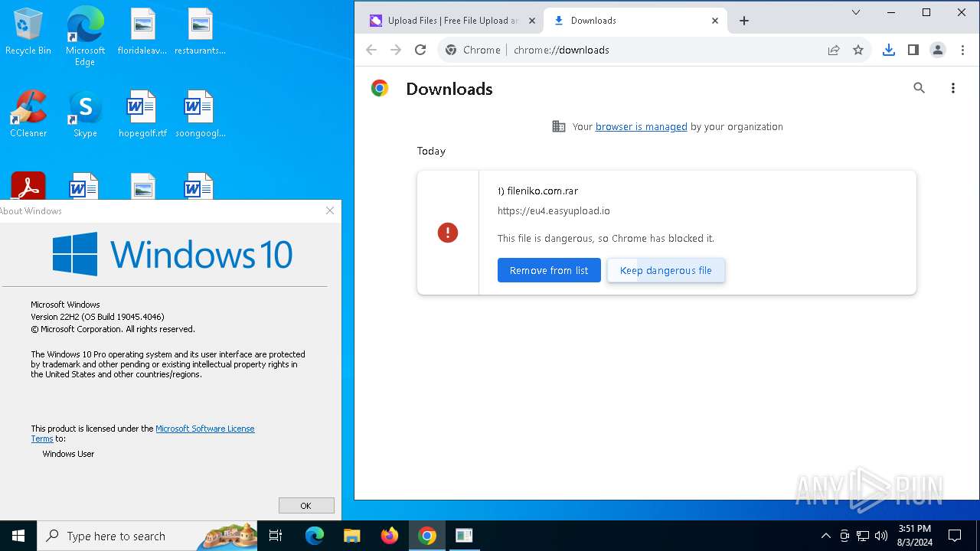
Task: Show hidden system tray icons
Action: (x=825, y=536)
